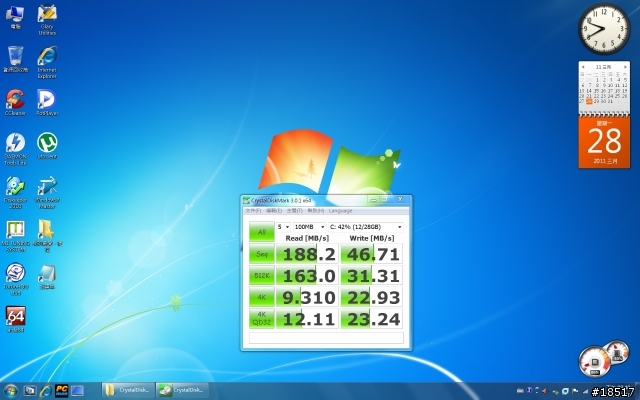Open the Windows Start orb
Viewport: 640px width, 400px height.
coord(11,391)
